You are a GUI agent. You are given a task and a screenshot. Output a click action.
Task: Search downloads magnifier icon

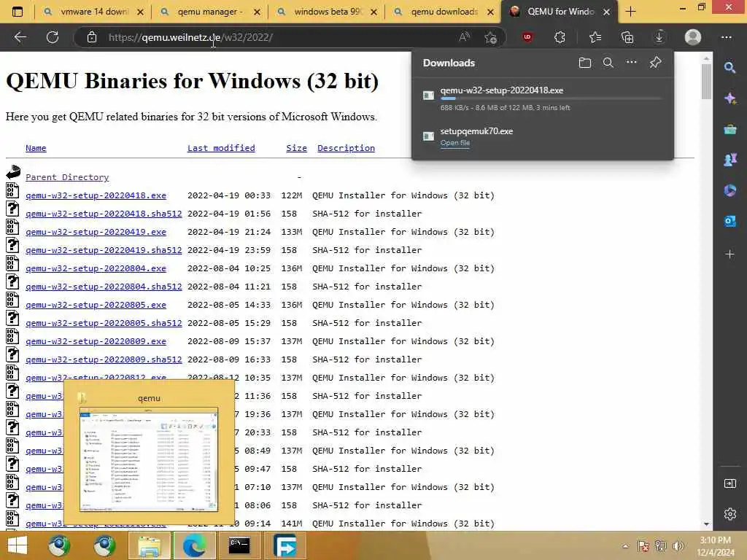[608, 63]
